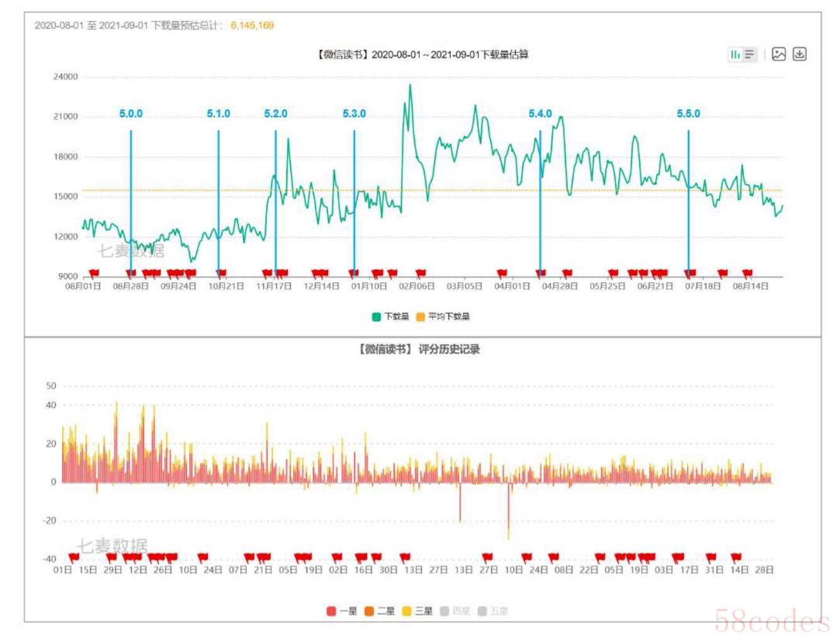Click the 5.1.0 version marker label

[x=219, y=114]
